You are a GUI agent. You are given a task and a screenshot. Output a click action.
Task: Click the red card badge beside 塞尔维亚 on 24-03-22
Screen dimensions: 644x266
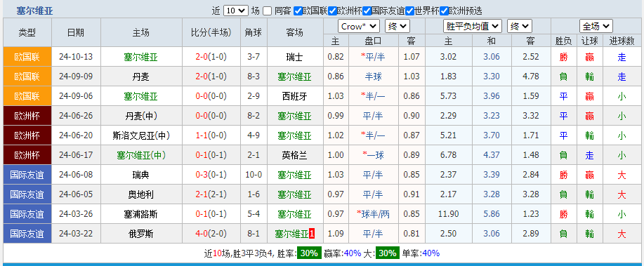point(312,234)
